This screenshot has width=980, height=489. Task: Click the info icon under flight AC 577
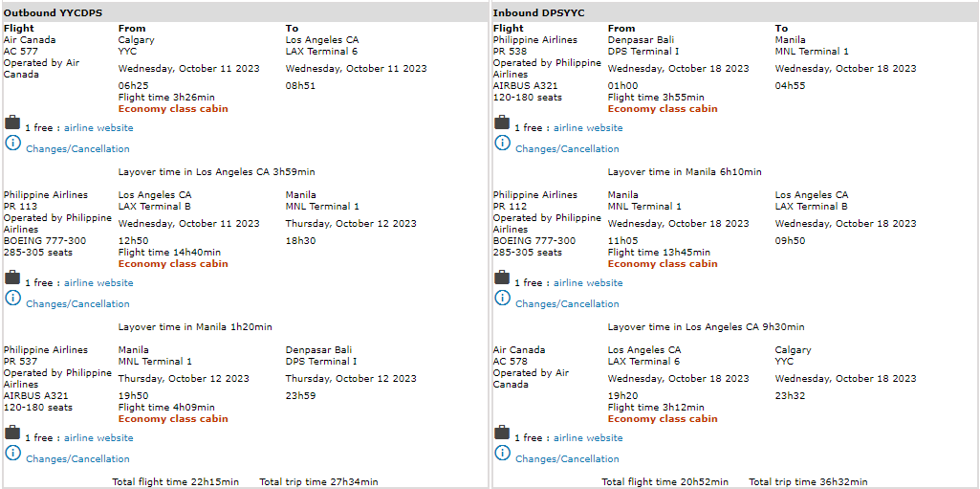(12, 144)
